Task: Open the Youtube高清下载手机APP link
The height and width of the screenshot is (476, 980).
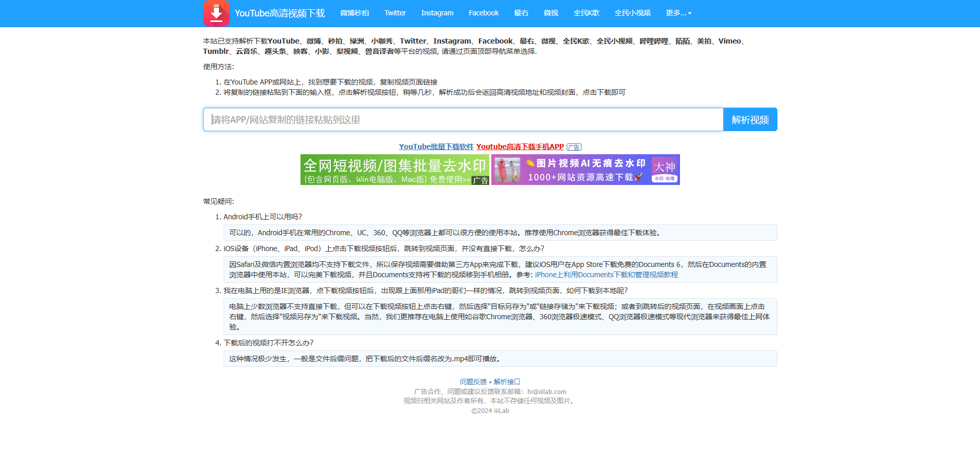Action: pyautogui.click(x=520, y=147)
